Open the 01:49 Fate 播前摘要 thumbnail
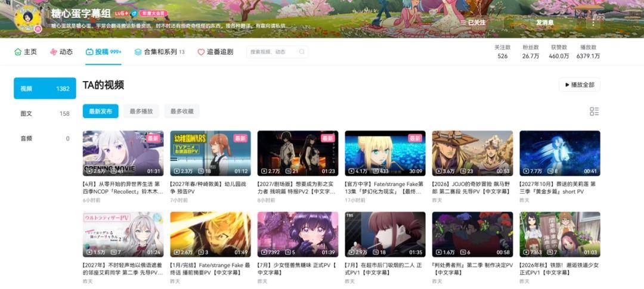 pos(210,234)
